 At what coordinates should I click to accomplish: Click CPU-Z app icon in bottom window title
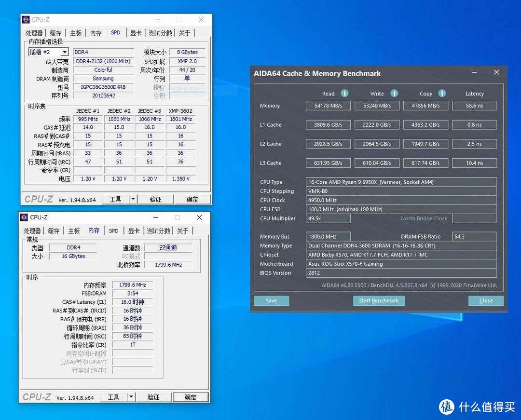(24, 217)
